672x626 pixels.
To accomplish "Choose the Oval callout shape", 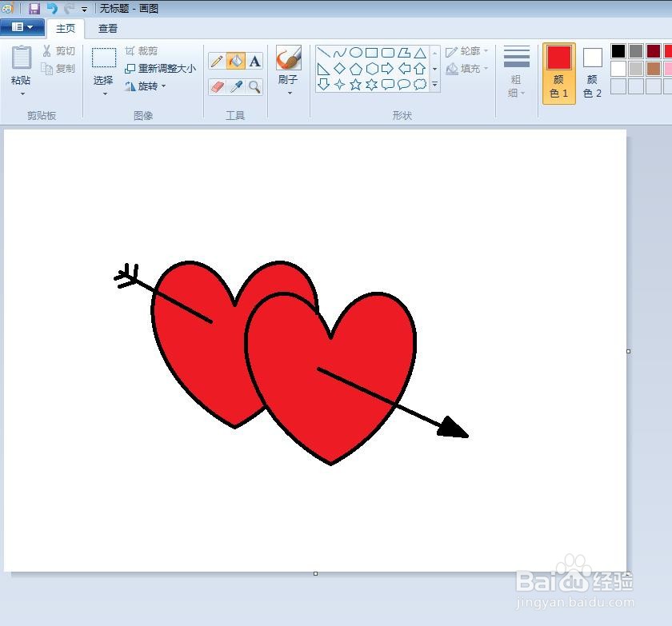I will click(404, 85).
